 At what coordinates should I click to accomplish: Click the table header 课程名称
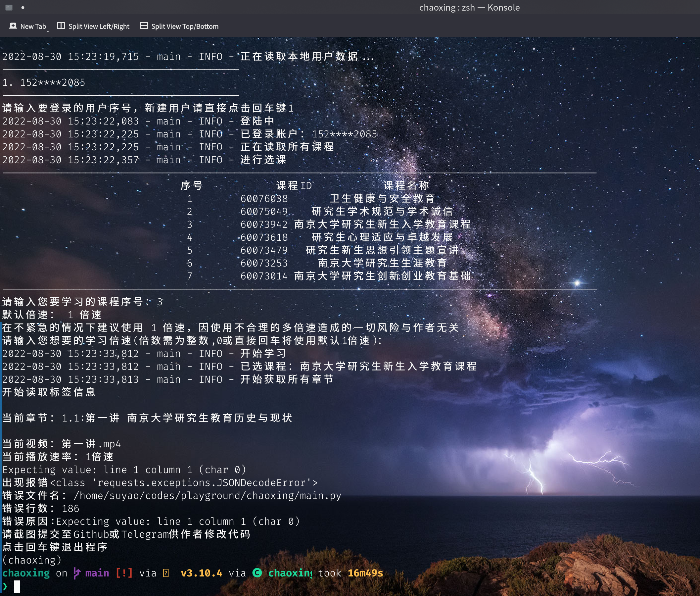(x=406, y=185)
